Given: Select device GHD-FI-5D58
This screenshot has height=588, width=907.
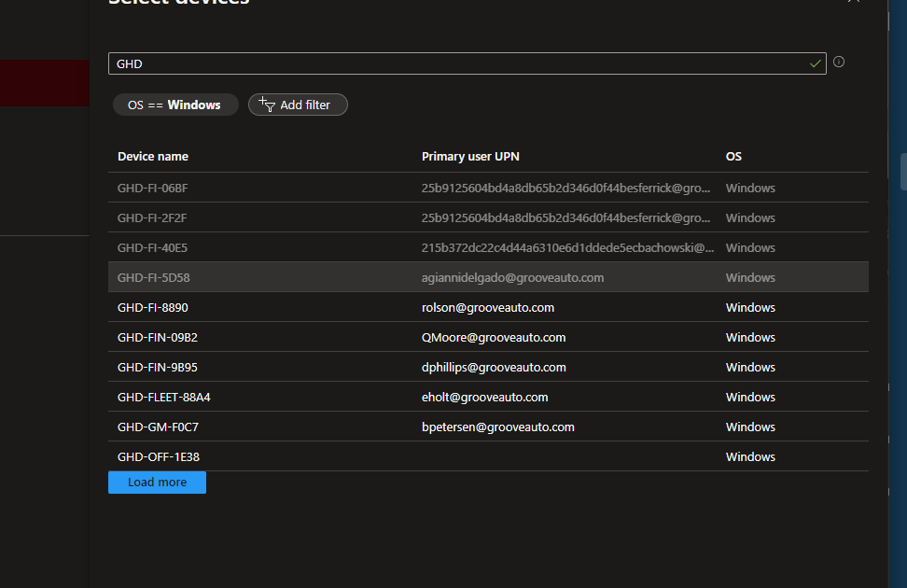Looking at the screenshot, I should click(x=488, y=277).
